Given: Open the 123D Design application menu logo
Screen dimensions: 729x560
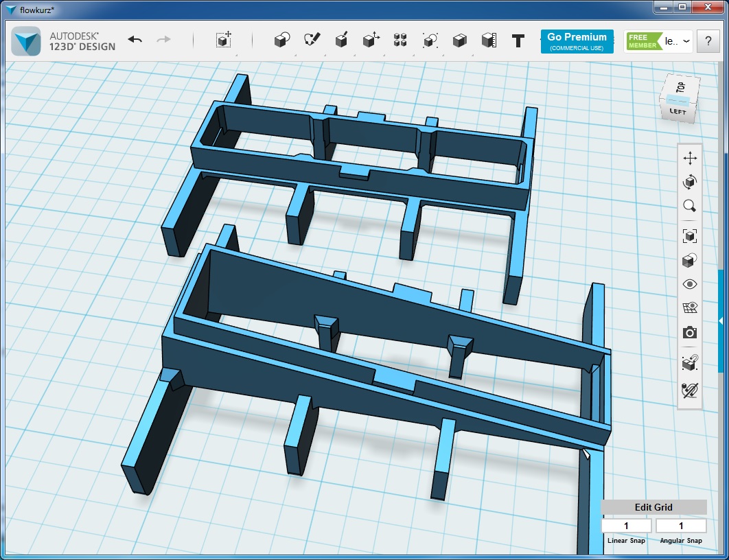Looking at the screenshot, I should coord(26,41).
